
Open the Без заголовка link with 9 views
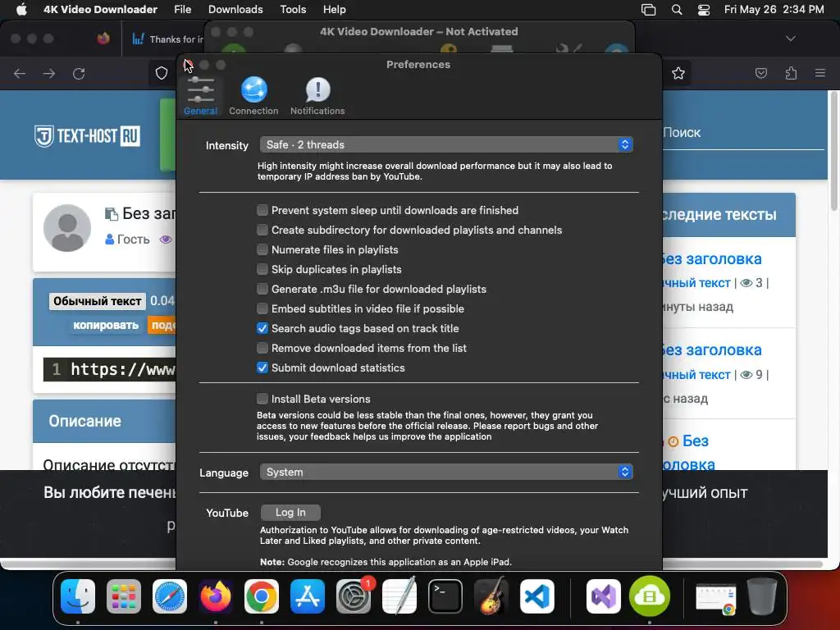(711, 349)
